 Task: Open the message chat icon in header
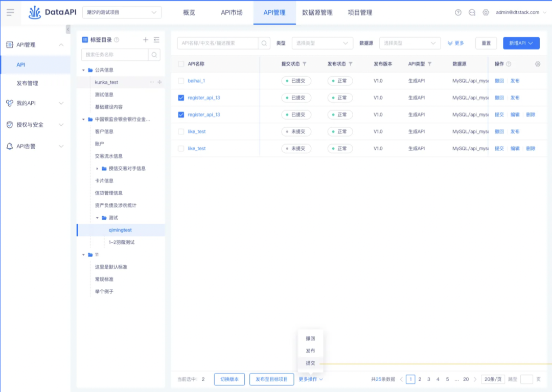[472, 12]
